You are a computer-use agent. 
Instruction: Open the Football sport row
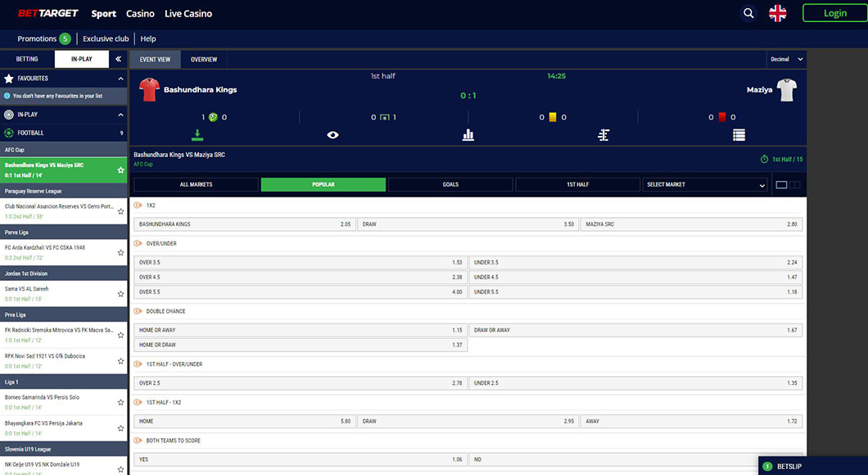coord(64,133)
